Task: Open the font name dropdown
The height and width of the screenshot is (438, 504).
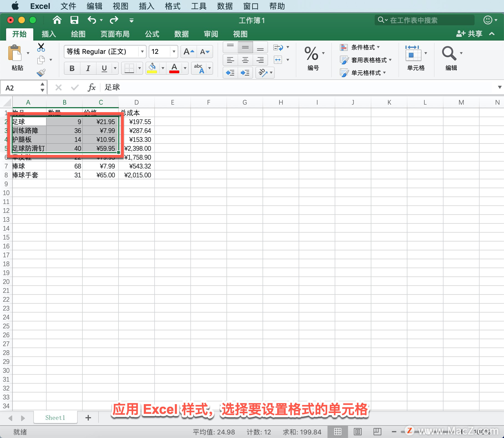Action: point(142,52)
